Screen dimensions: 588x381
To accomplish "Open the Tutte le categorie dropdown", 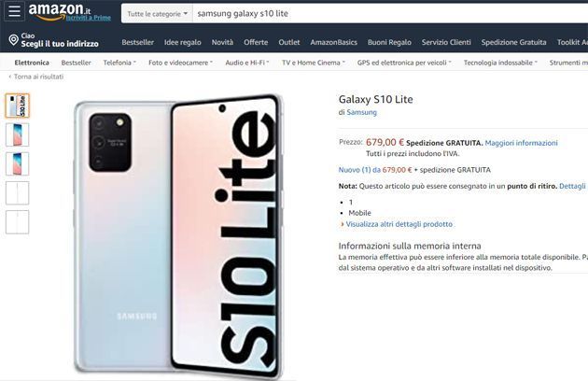I will (x=157, y=14).
